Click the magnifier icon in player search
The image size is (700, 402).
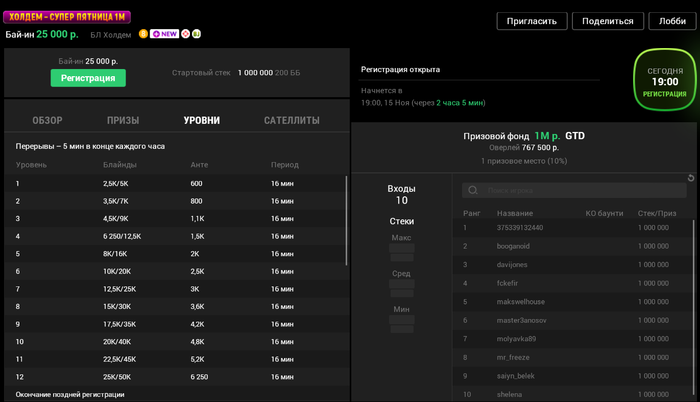[x=473, y=190]
